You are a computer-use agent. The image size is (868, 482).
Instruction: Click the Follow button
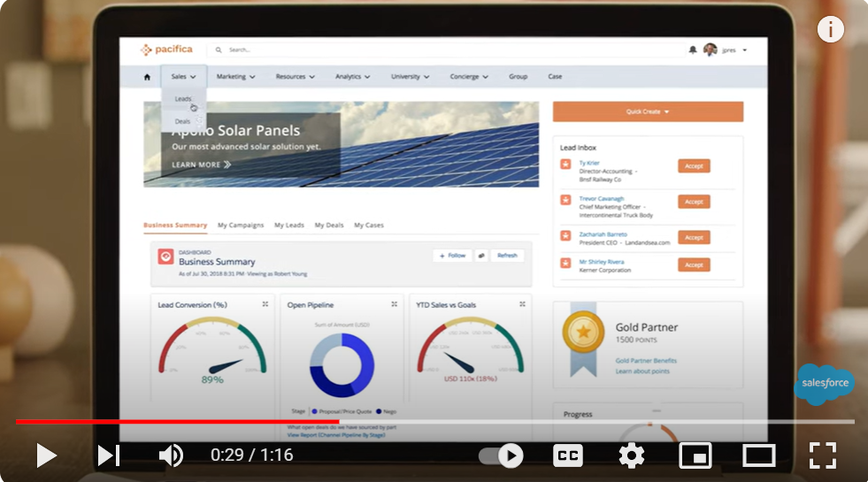[452, 256]
